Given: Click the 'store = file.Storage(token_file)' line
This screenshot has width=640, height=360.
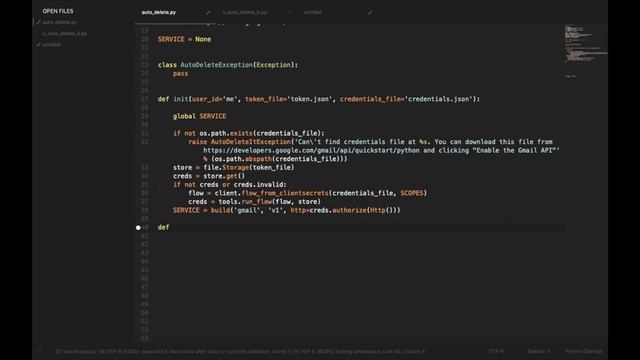Looking at the screenshot, I should tap(233, 168).
